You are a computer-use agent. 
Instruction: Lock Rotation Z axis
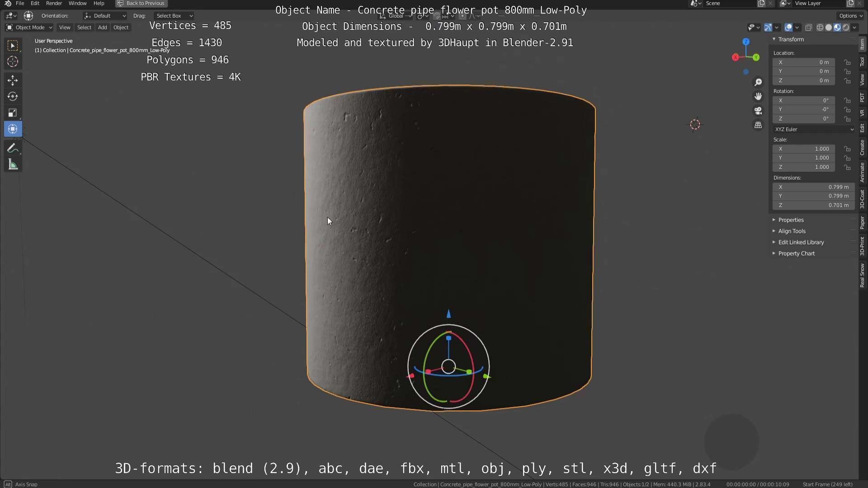coord(847,119)
